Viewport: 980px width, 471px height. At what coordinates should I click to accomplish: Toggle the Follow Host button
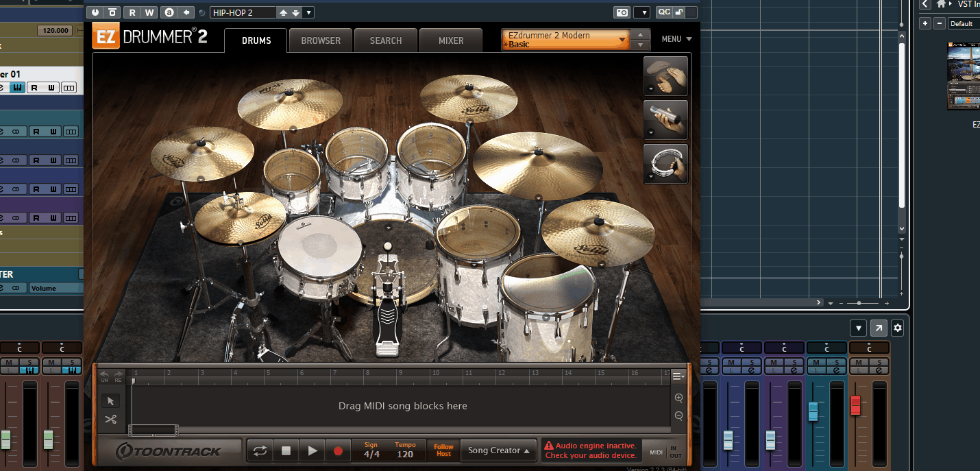[x=443, y=450]
